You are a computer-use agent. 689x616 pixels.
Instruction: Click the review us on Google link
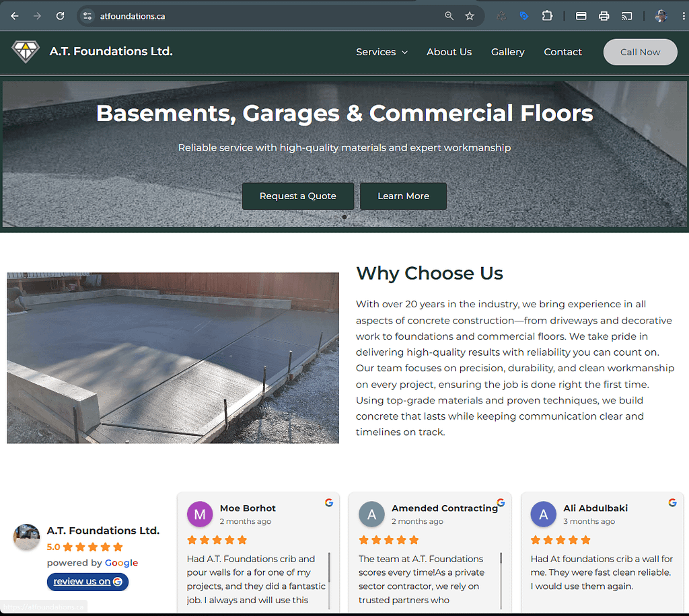[x=87, y=581]
